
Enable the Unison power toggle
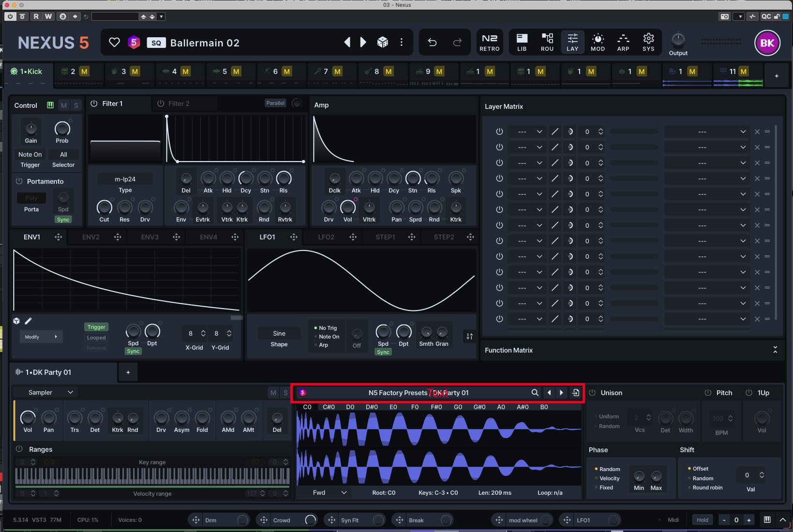point(592,393)
